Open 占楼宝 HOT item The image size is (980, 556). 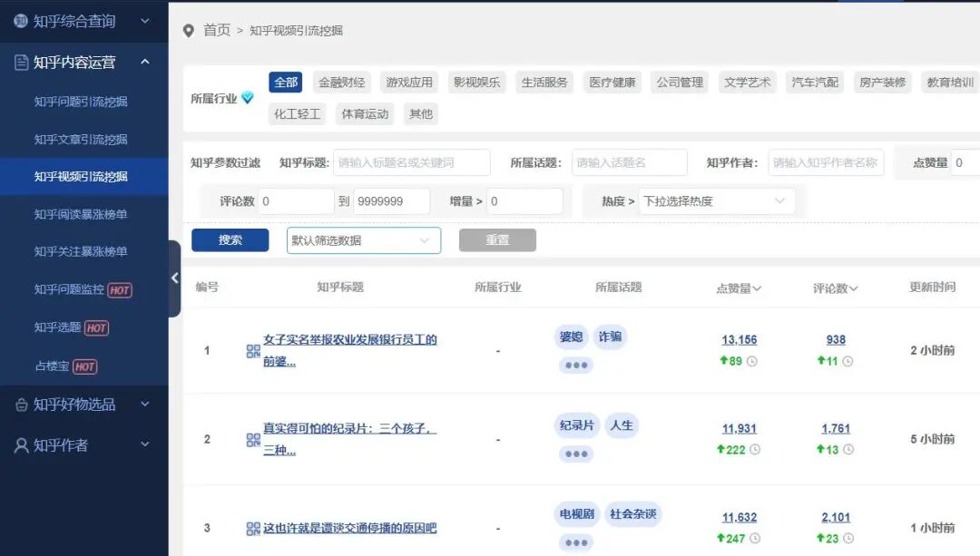[66, 366]
